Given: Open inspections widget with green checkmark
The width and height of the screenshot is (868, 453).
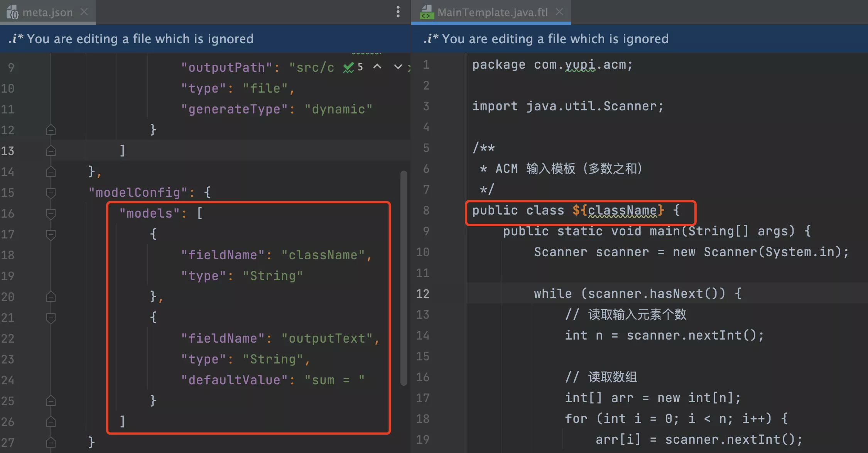Looking at the screenshot, I should (x=353, y=67).
